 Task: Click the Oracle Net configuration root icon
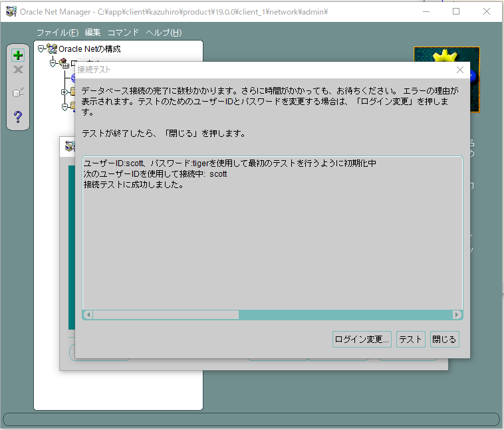(52, 49)
